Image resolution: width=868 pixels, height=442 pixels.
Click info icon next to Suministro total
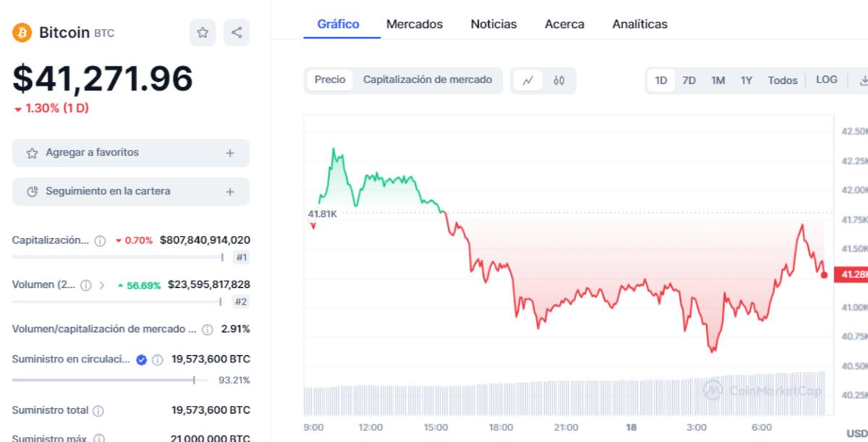[x=98, y=411]
